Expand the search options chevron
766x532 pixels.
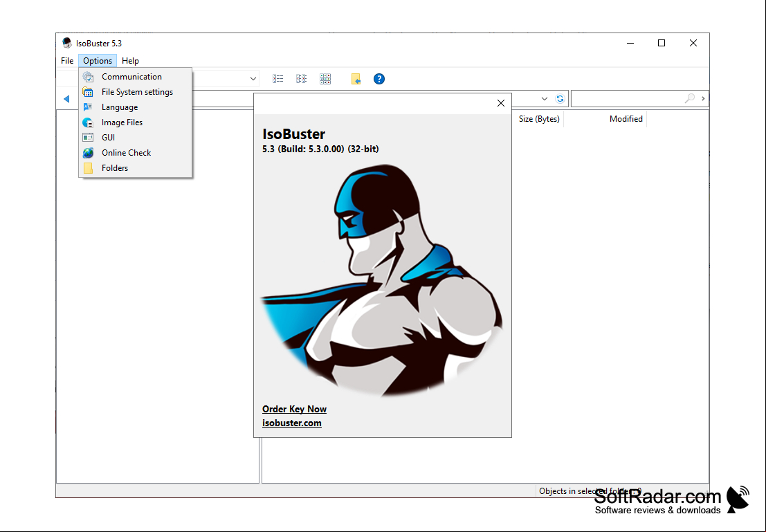[x=703, y=99]
